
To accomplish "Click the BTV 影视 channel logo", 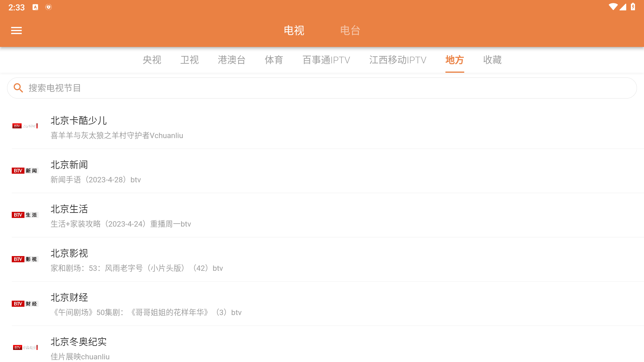I will click(25, 259).
